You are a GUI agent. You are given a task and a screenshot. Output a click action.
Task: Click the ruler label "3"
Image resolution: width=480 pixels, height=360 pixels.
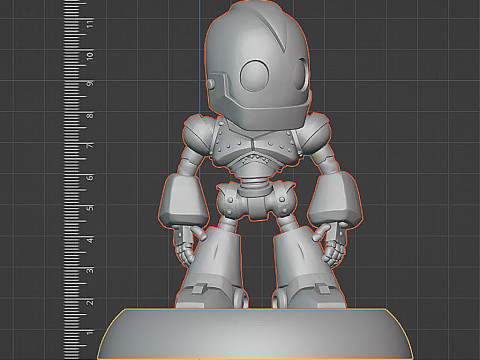coord(90,270)
